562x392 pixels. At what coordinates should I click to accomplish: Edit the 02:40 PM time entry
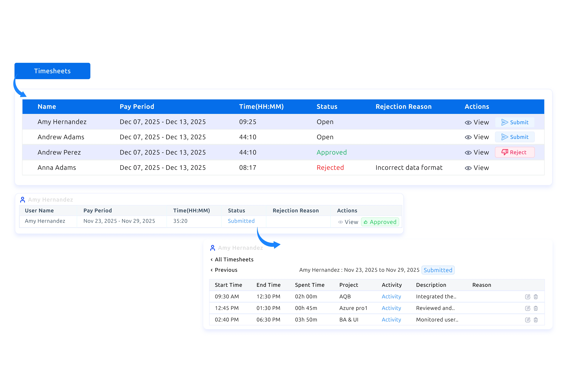point(528,320)
